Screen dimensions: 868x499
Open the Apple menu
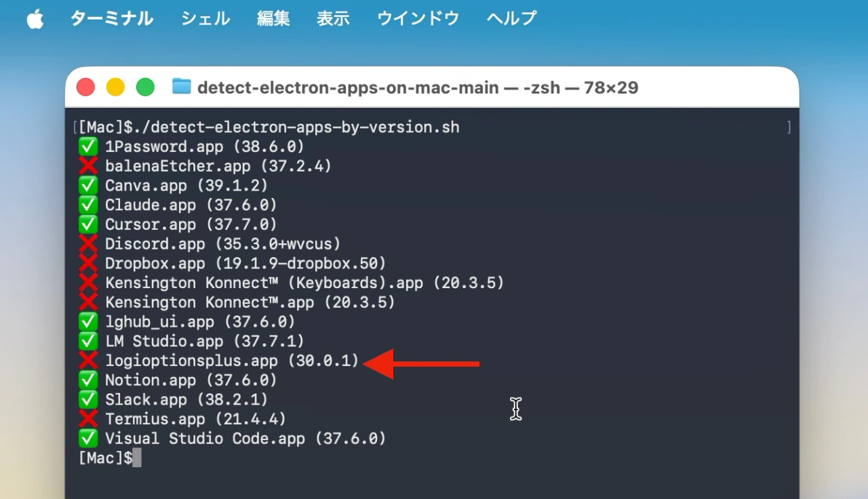point(34,18)
